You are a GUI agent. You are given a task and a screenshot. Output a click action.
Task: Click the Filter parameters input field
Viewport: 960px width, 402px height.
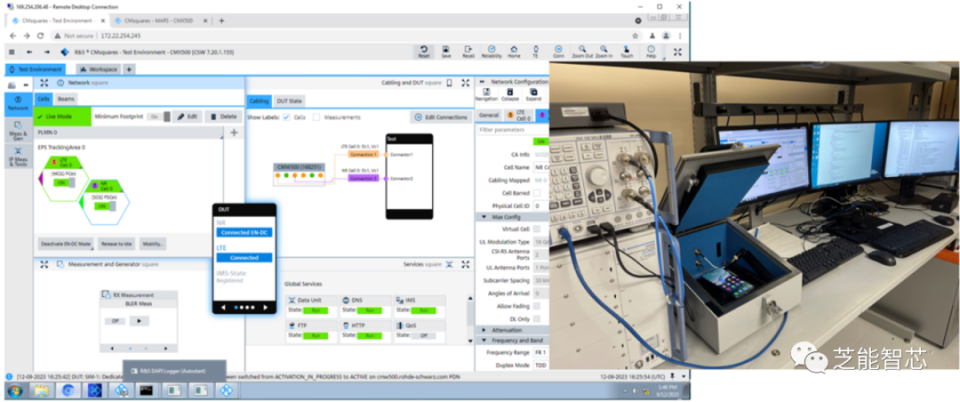pyautogui.click(x=512, y=130)
